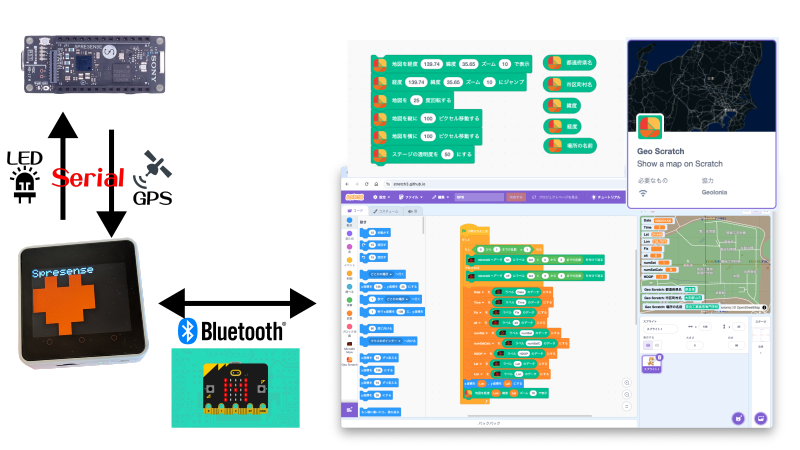Click the Choose a Sprite button
This screenshot has height=450, width=800.
(x=738, y=418)
